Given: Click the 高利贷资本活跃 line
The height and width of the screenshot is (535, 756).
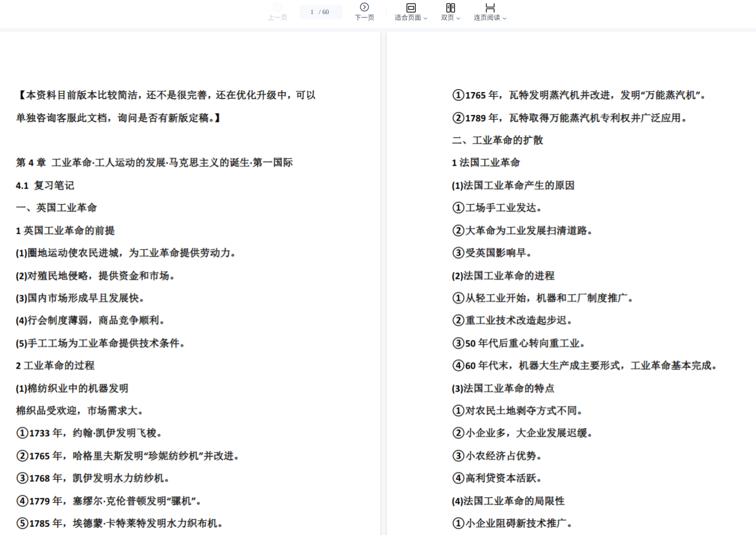Looking at the screenshot, I should (x=497, y=478).
